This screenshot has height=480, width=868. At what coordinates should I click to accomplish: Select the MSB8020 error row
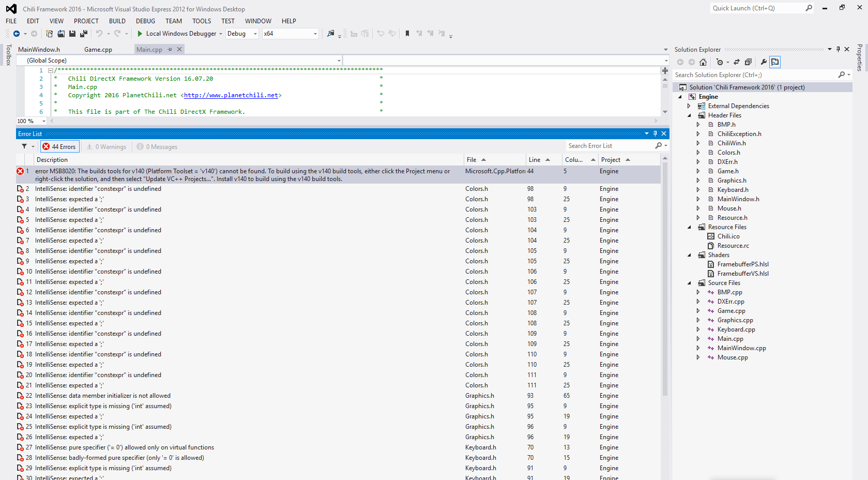click(338, 175)
